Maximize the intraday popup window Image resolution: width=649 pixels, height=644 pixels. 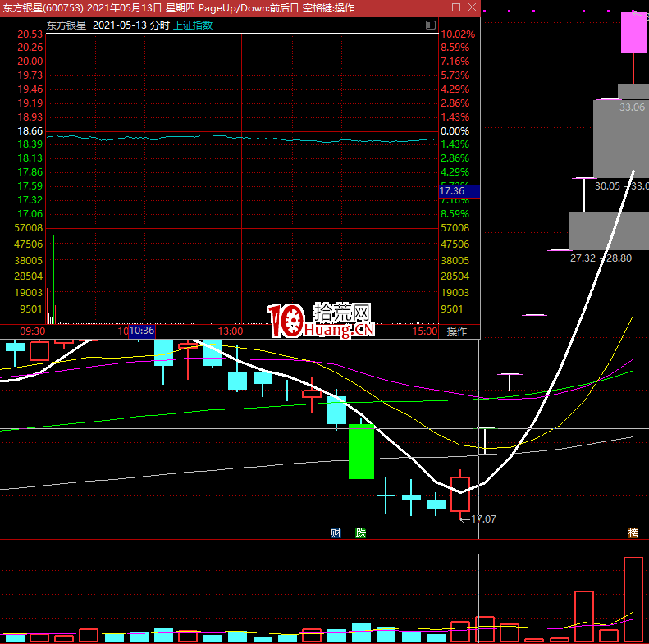[456, 7]
